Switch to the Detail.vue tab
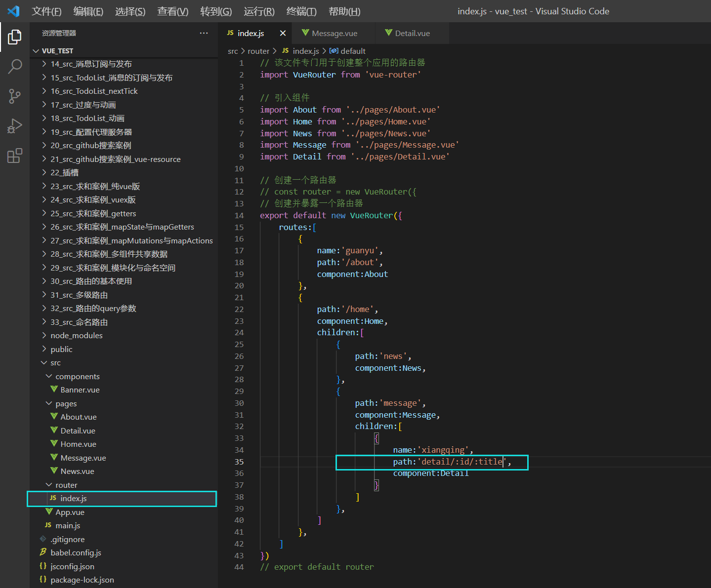The image size is (711, 588). 412,33
